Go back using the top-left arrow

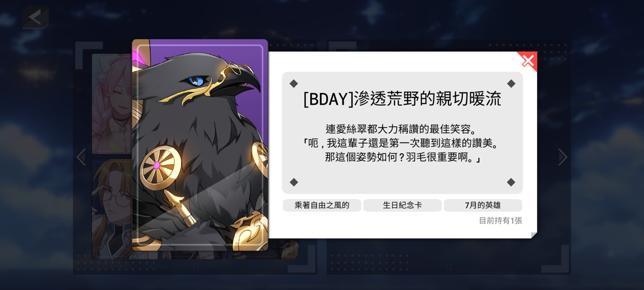(35, 17)
